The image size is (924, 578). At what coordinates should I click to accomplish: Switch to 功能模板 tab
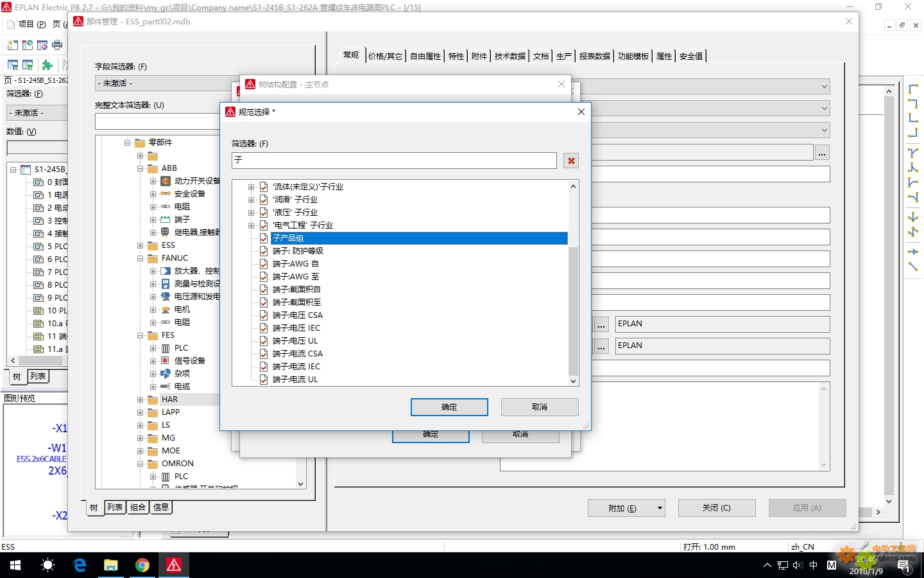(633, 56)
